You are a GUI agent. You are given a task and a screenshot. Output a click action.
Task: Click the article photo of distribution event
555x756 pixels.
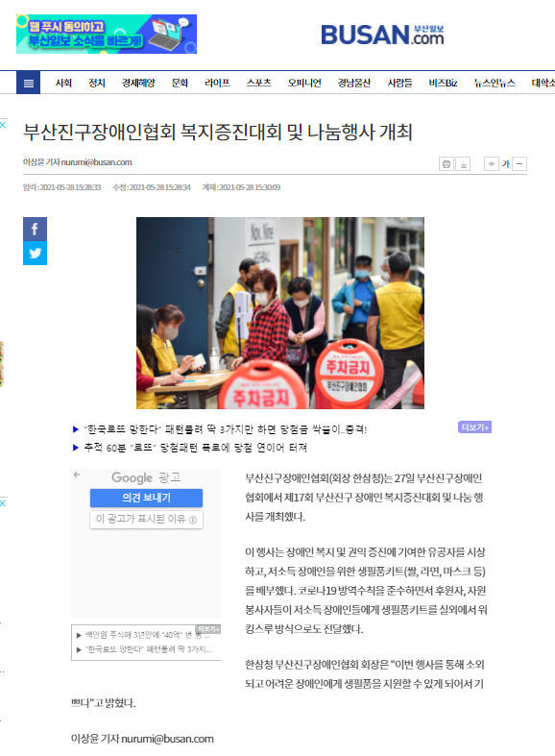coord(280,313)
